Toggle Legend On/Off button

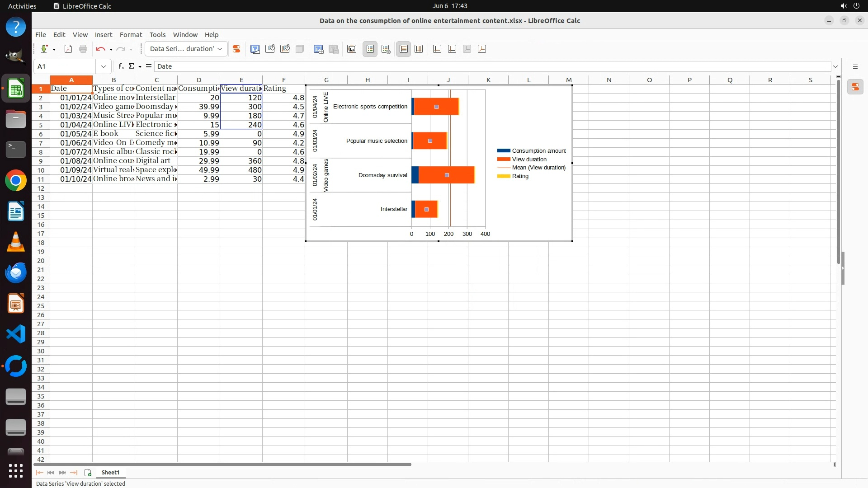370,49
